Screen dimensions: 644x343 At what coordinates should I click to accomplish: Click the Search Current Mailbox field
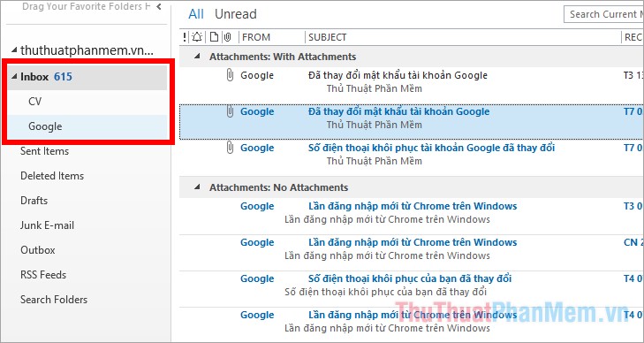(603, 14)
